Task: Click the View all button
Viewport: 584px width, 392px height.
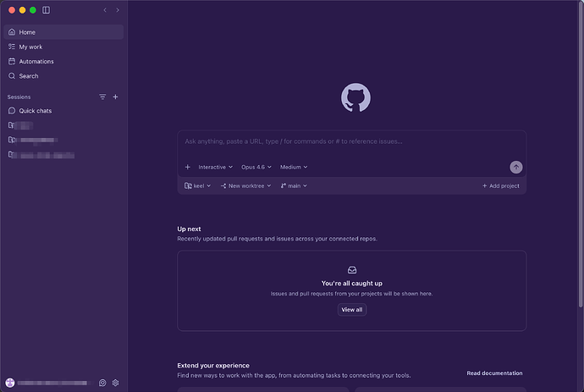Action: pyautogui.click(x=352, y=310)
